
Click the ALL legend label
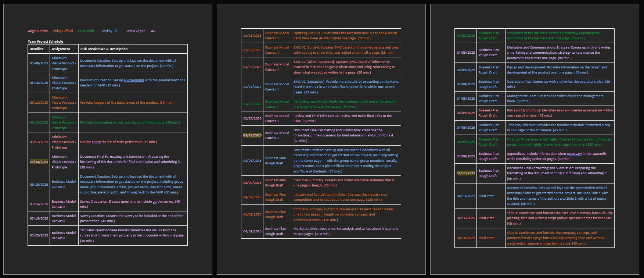coord(154,31)
